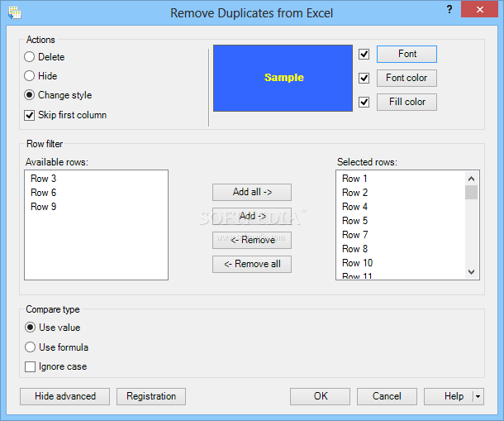Toggle the checkbox next to Font color

[x=364, y=78]
